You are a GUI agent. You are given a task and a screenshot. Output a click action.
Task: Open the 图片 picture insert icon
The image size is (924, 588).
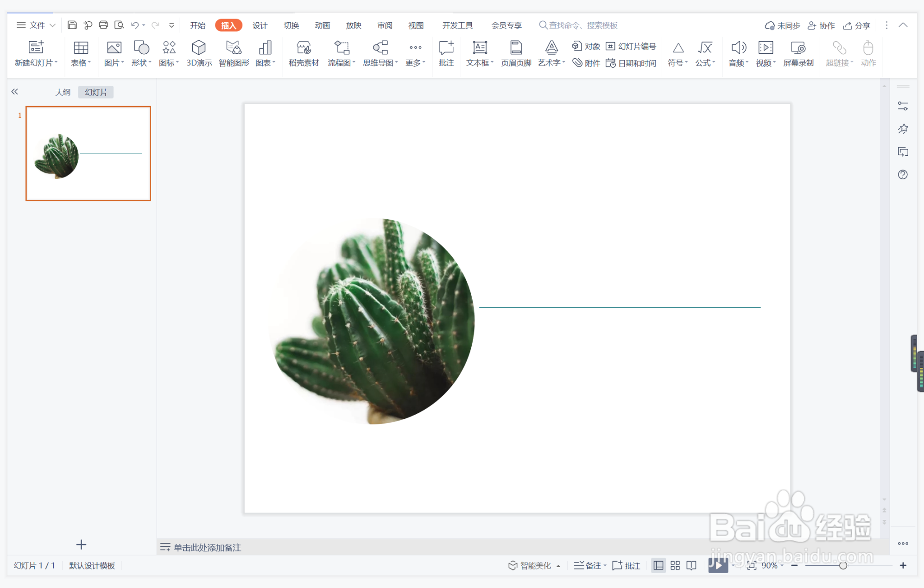pyautogui.click(x=114, y=47)
